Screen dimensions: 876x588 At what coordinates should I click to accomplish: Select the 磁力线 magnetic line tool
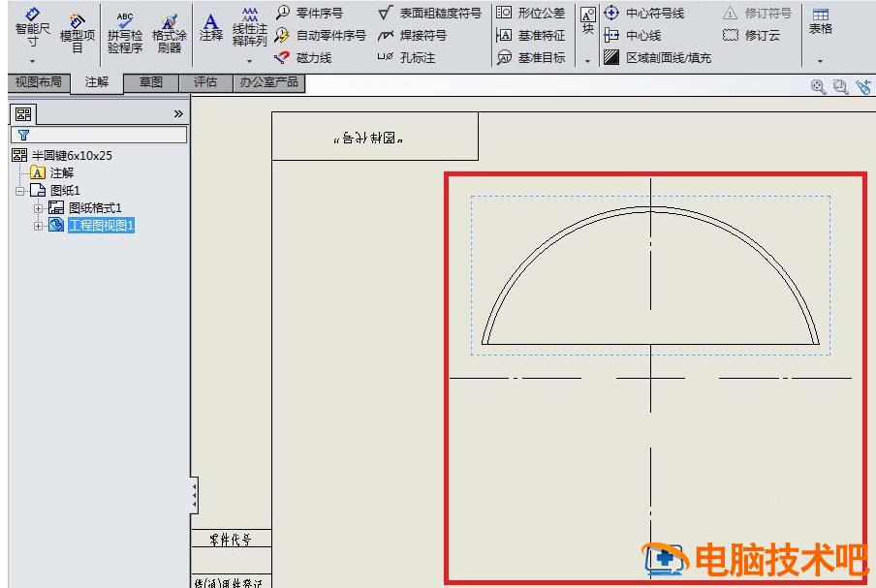tap(302, 57)
